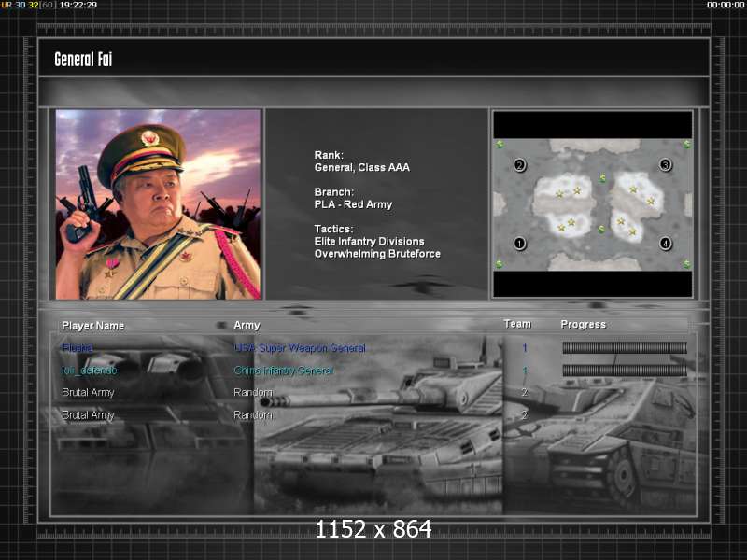
Task: Click the 'Rank:' label
Action: click(x=329, y=155)
